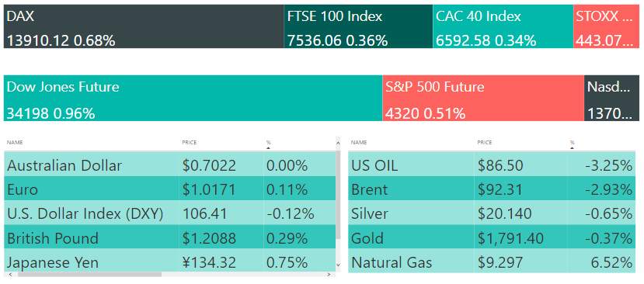Click the horizontal scrollbar right arrow
The height and width of the screenshot is (284, 644).
pyautogui.click(x=329, y=274)
